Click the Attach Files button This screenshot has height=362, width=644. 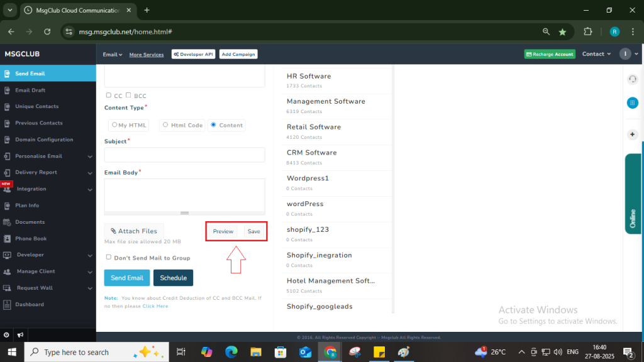tap(134, 231)
